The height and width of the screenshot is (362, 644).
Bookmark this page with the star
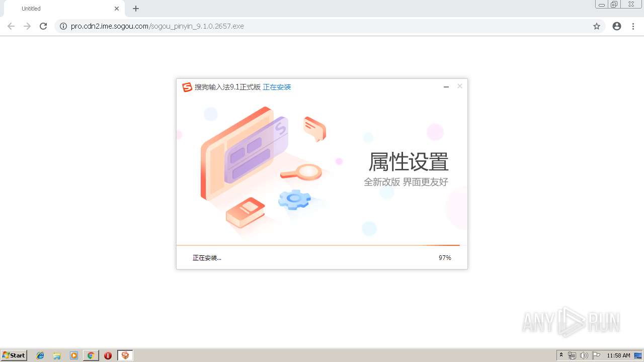point(597,26)
